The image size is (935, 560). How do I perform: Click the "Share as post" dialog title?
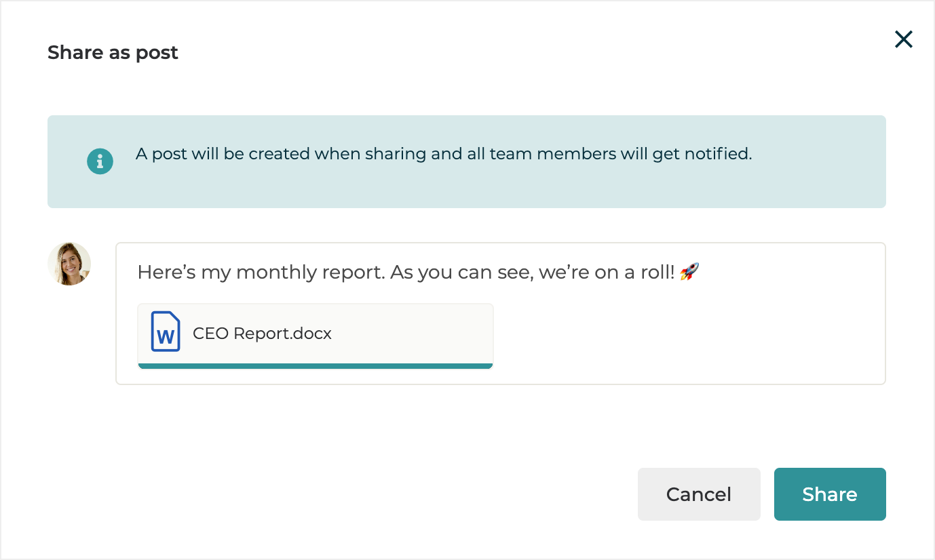113,53
